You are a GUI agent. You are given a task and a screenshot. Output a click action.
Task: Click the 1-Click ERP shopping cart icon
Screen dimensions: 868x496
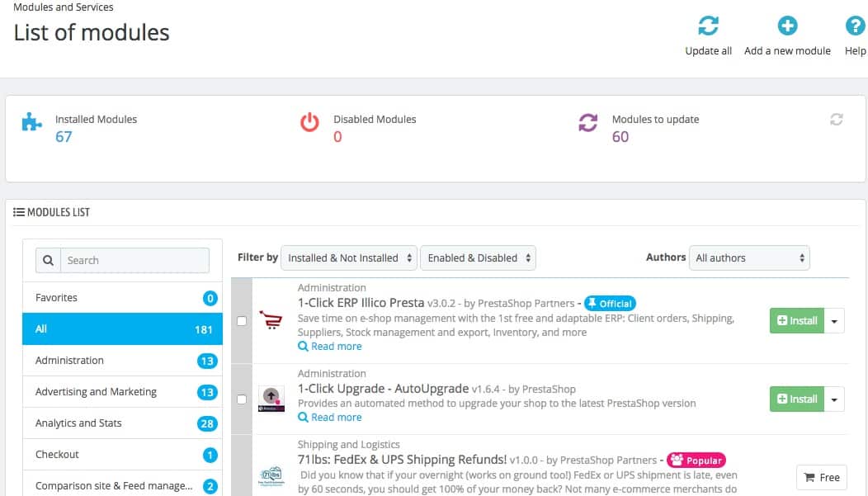point(272,320)
